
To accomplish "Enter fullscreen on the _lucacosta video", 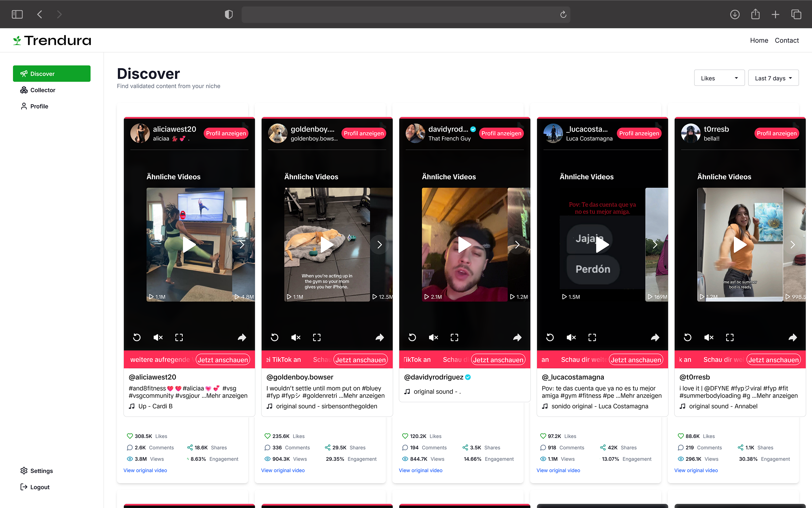I will (x=592, y=337).
